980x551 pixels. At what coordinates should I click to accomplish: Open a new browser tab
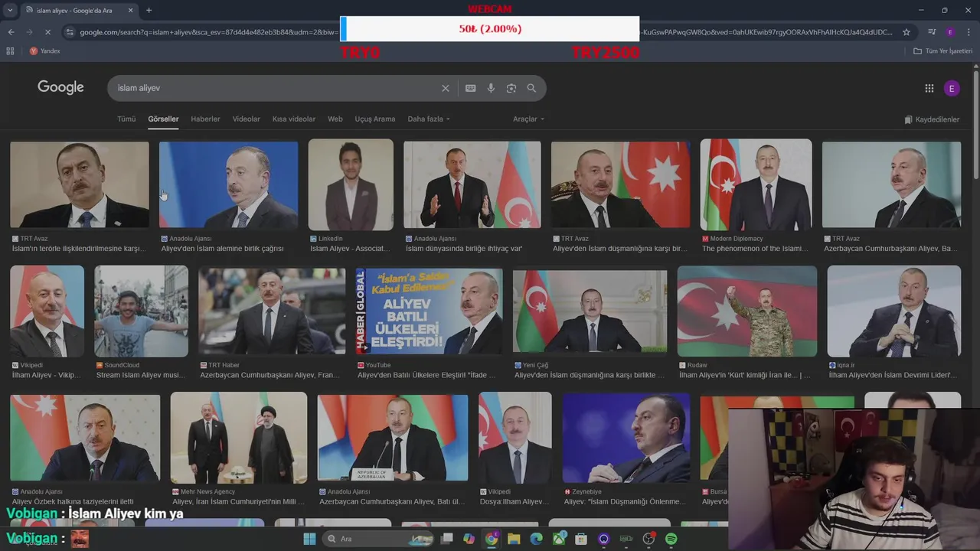tap(149, 10)
